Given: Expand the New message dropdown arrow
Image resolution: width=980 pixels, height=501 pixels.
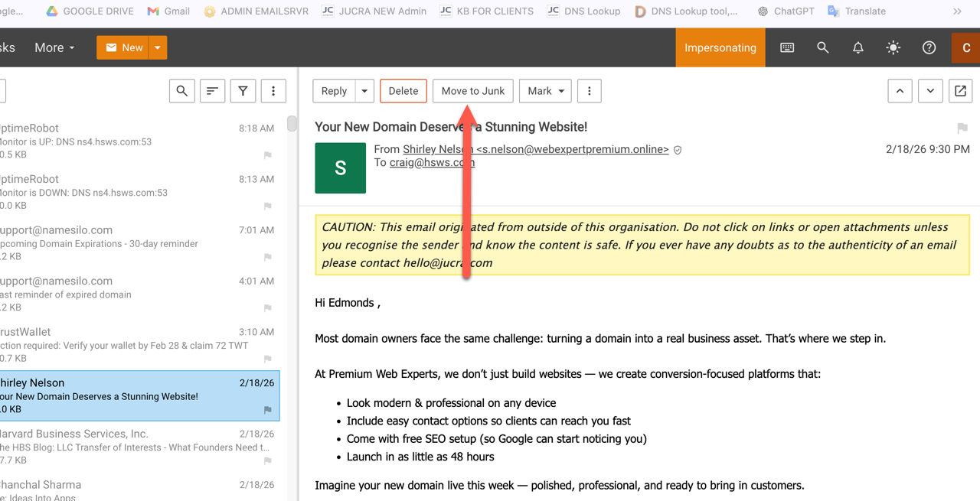Looking at the screenshot, I should pos(158,47).
